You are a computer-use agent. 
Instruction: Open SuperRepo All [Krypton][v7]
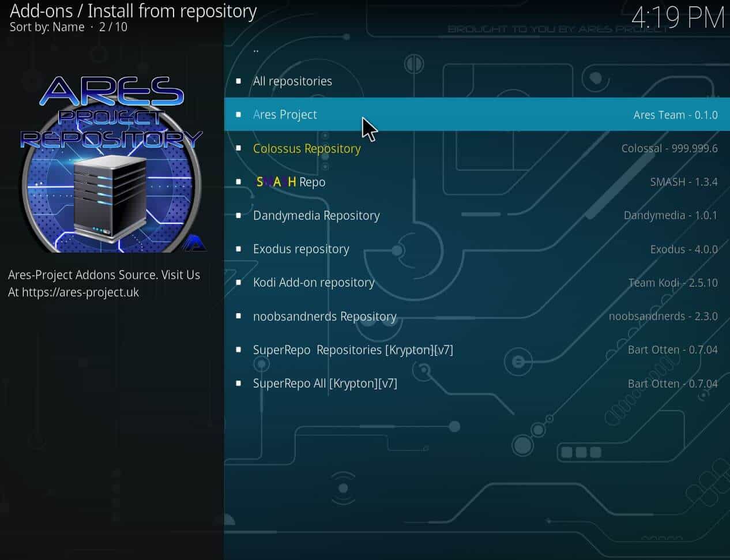coord(477,383)
